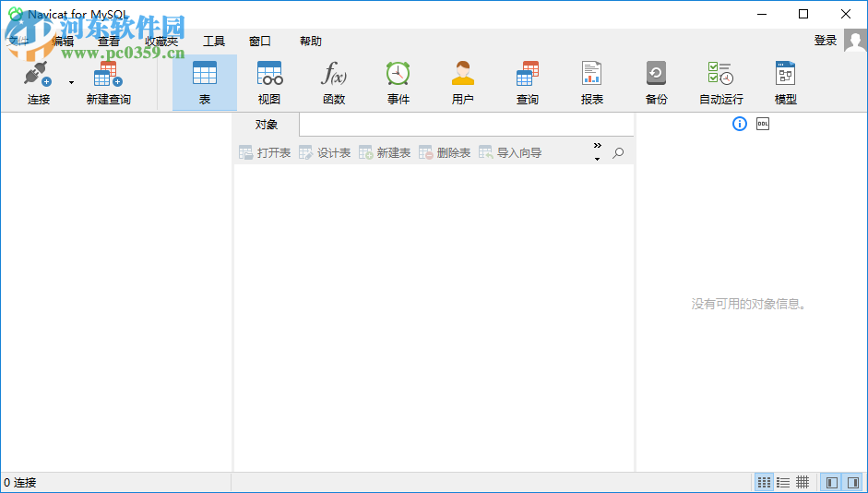Image resolution: width=868 pixels, height=493 pixels.
Task: Click the '0 连接' status text
Action: (20, 483)
